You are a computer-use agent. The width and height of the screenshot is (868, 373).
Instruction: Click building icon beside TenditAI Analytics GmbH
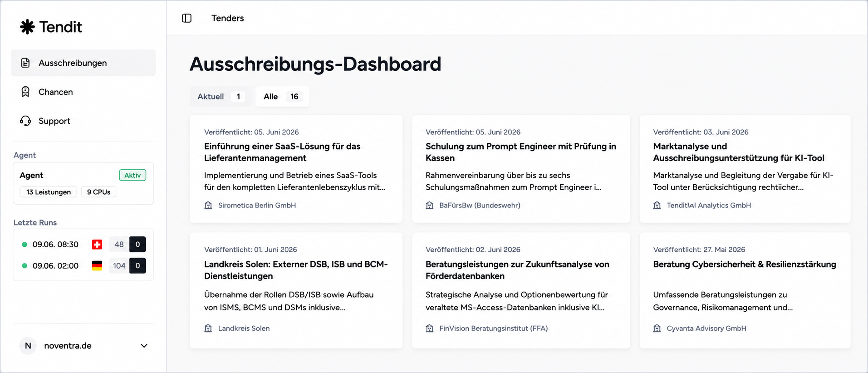[657, 205]
